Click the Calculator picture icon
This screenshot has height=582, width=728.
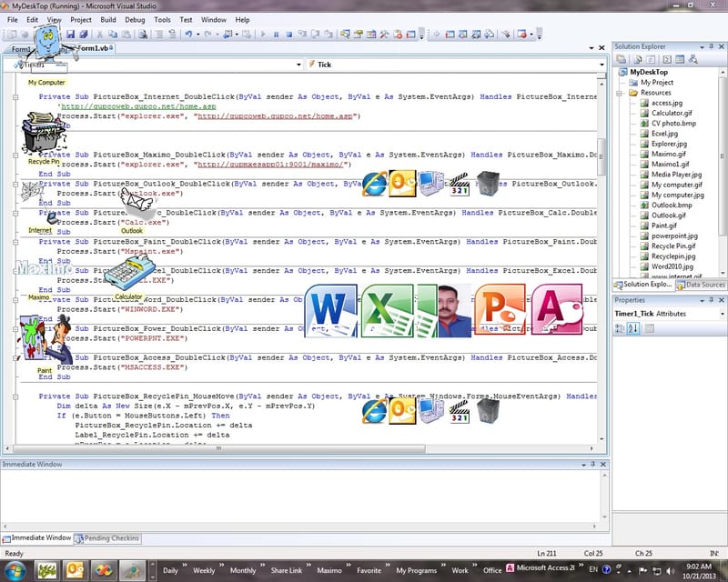tap(129, 273)
